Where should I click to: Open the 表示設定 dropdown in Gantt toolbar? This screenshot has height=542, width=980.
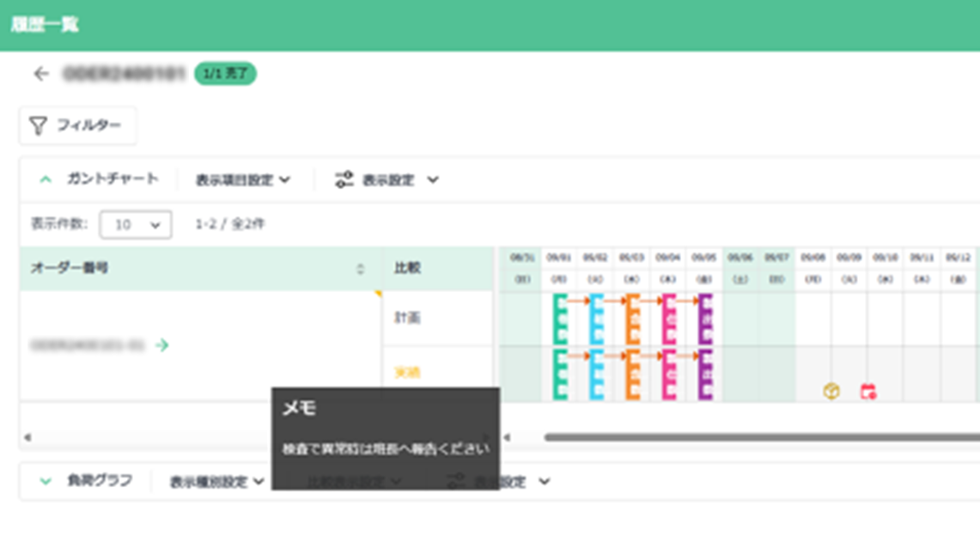pyautogui.click(x=399, y=180)
